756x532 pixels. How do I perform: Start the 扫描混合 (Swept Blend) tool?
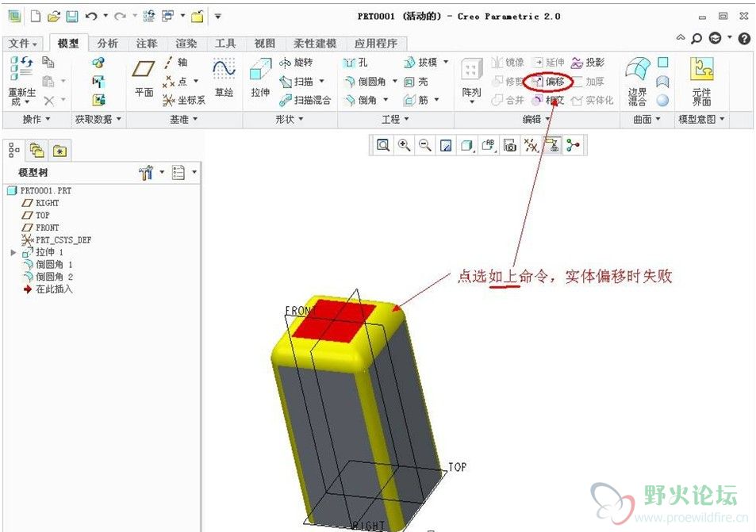pos(305,100)
